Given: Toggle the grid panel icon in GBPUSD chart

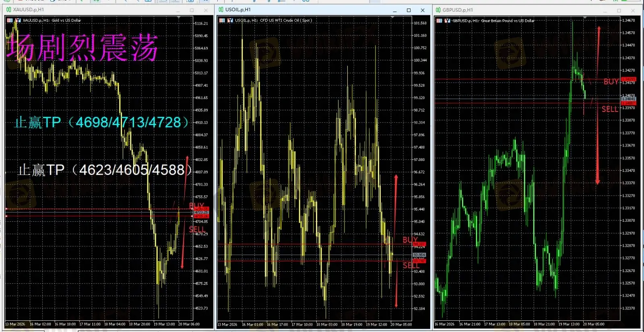Looking at the screenshot, I should point(439,21).
